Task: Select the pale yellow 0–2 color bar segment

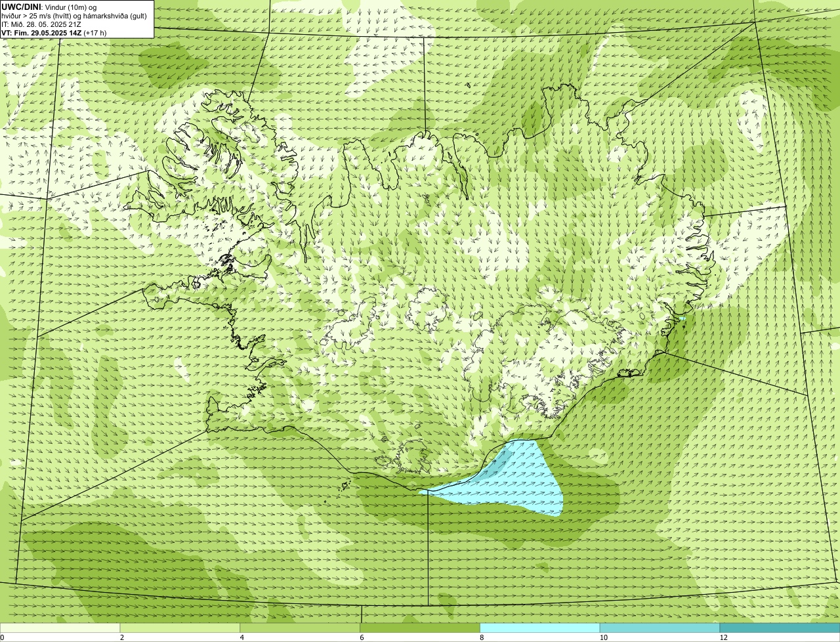Action: (x=60, y=628)
